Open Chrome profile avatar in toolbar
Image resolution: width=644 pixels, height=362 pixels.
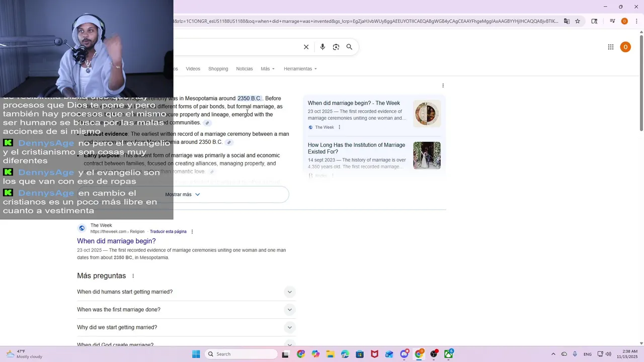click(624, 21)
